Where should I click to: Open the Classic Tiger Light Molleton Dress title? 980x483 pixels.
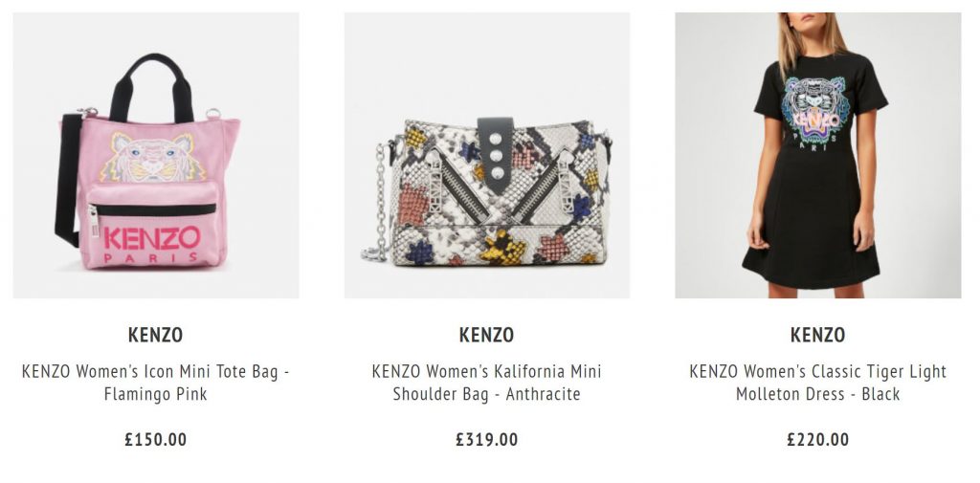[818, 383]
